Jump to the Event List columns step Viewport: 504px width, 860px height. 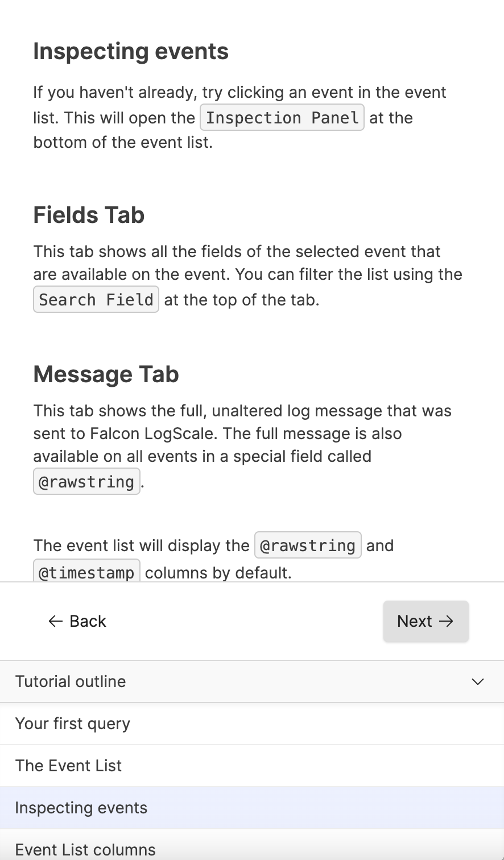(85, 849)
